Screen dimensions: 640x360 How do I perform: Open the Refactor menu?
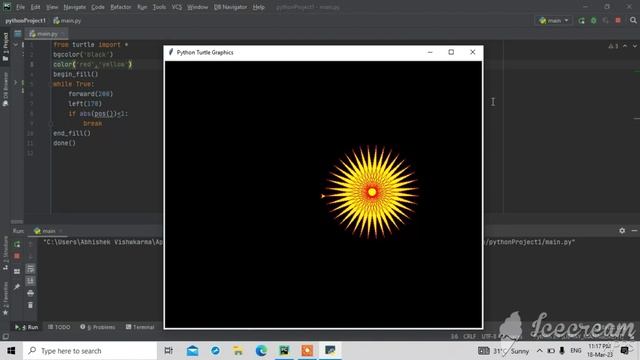pyautogui.click(x=120, y=7)
